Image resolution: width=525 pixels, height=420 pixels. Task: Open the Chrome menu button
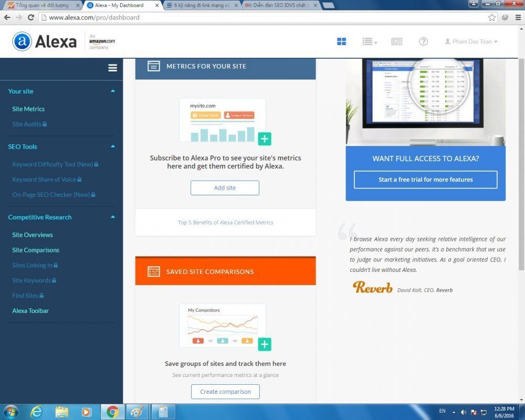pos(518,17)
